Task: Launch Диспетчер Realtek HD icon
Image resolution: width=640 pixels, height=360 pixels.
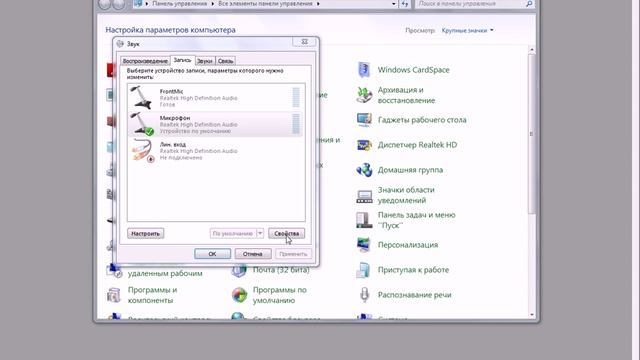Action: [364, 145]
